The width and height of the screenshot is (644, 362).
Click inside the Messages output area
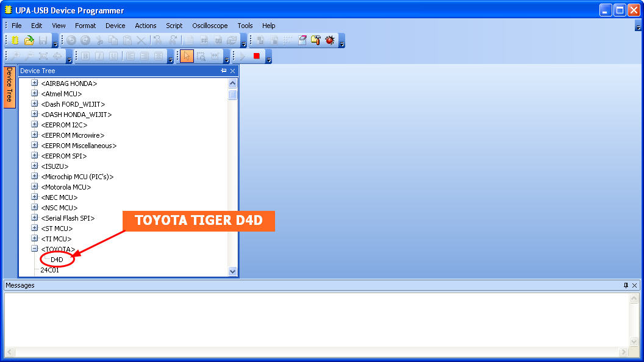317,319
